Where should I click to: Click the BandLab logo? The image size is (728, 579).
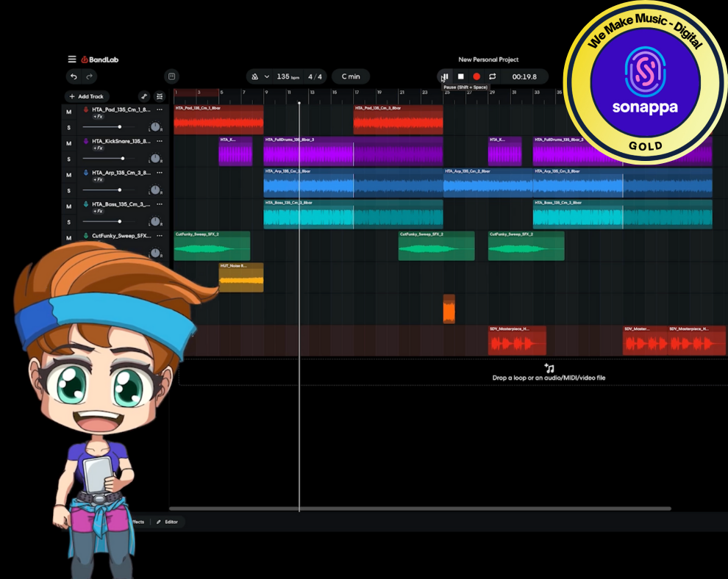pos(100,60)
